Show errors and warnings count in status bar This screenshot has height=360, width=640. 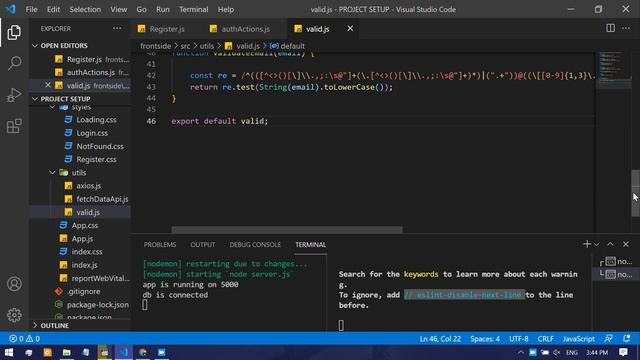(x=24, y=338)
